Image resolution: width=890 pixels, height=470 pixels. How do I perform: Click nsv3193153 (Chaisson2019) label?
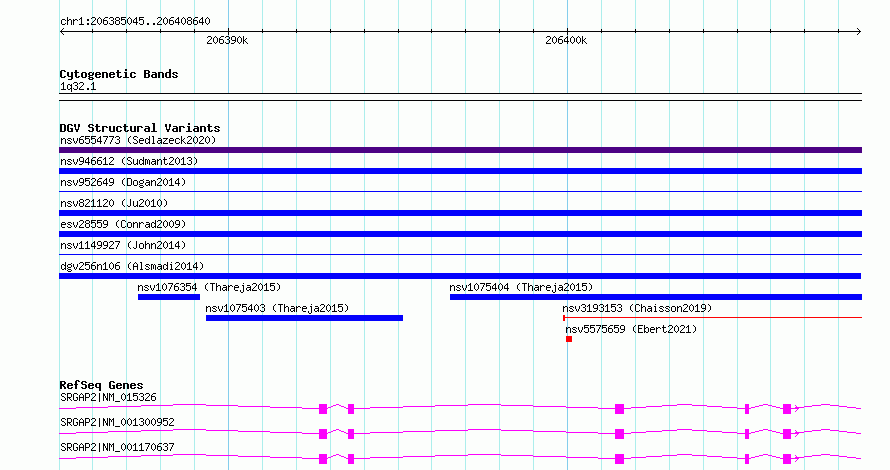(637, 308)
